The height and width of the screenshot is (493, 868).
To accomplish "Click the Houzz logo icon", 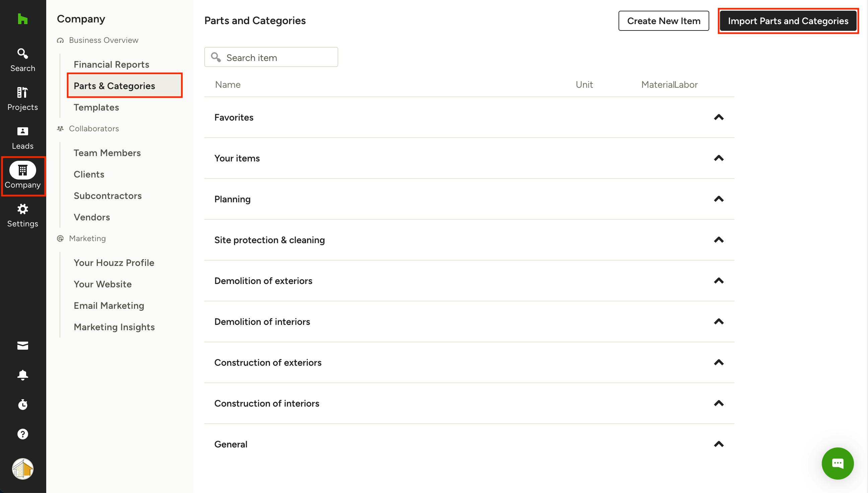I will pos(22,19).
